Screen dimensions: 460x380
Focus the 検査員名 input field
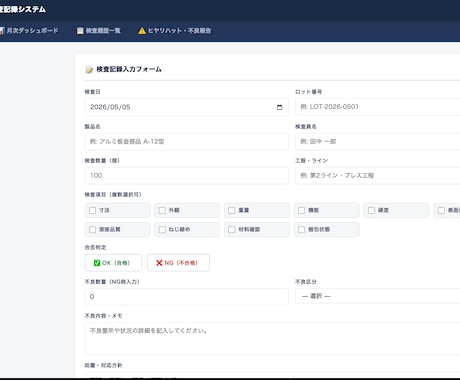(x=378, y=142)
